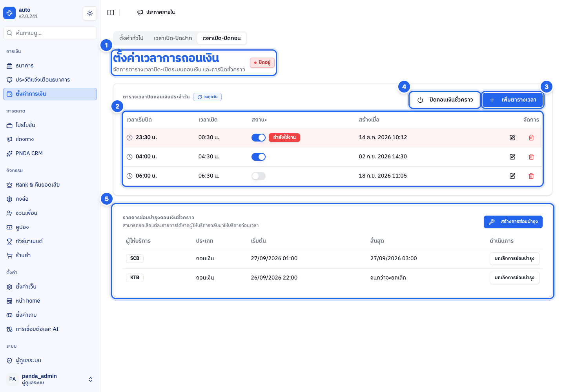Image resolution: width=565 pixels, height=392 pixels.
Task: Click สร้างการซ่อมบำรุง button
Action: [513, 222]
